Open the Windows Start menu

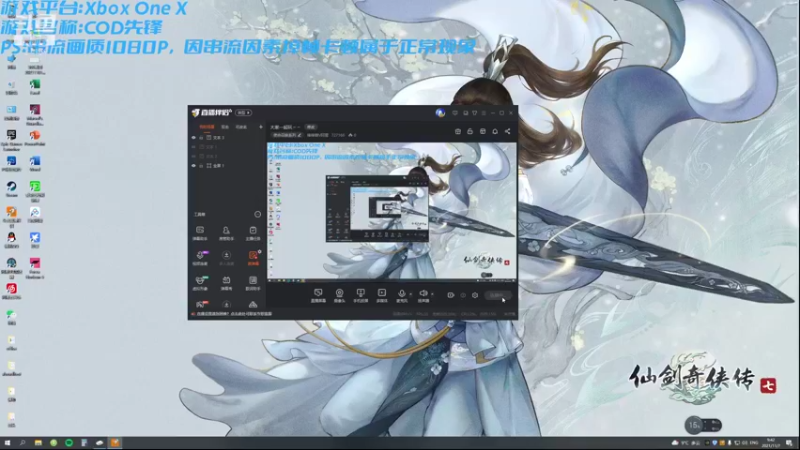[7, 443]
